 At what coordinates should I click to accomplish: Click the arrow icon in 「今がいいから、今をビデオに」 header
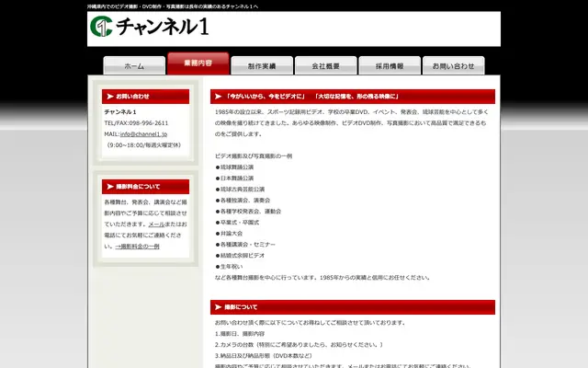coord(219,97)
